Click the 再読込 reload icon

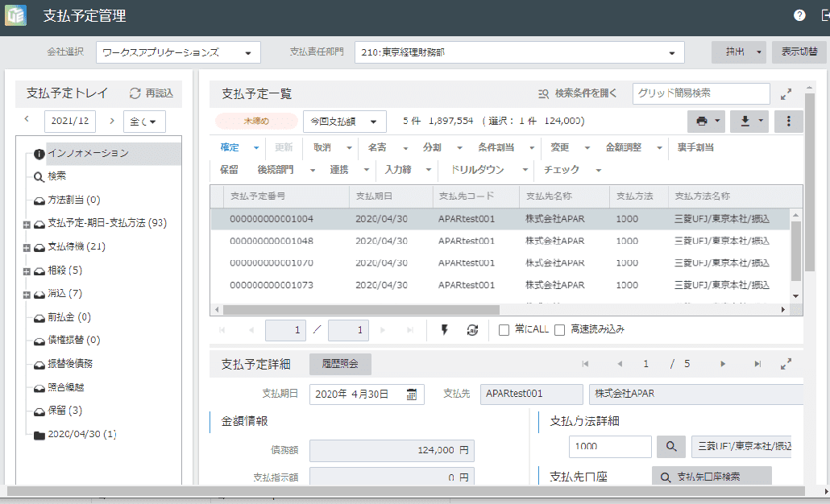coord(135,93)
